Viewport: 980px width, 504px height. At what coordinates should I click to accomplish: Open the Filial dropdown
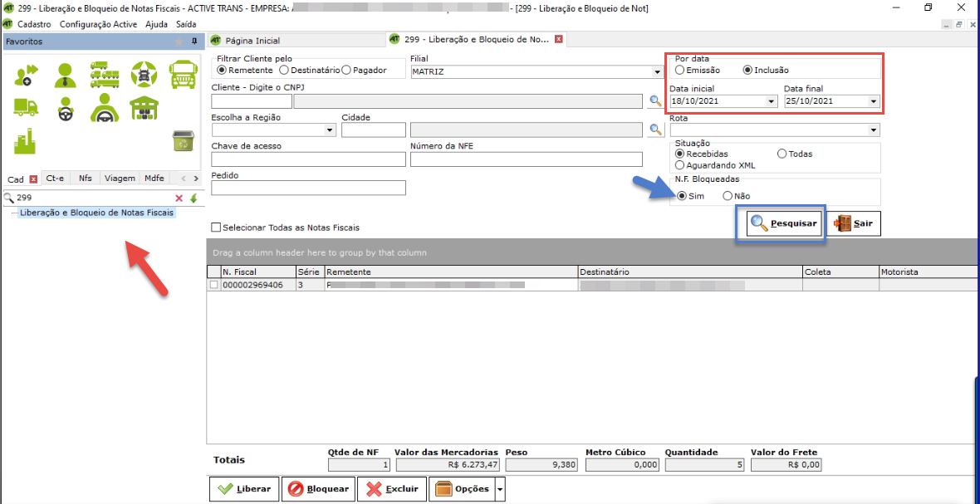pos(657,72)
